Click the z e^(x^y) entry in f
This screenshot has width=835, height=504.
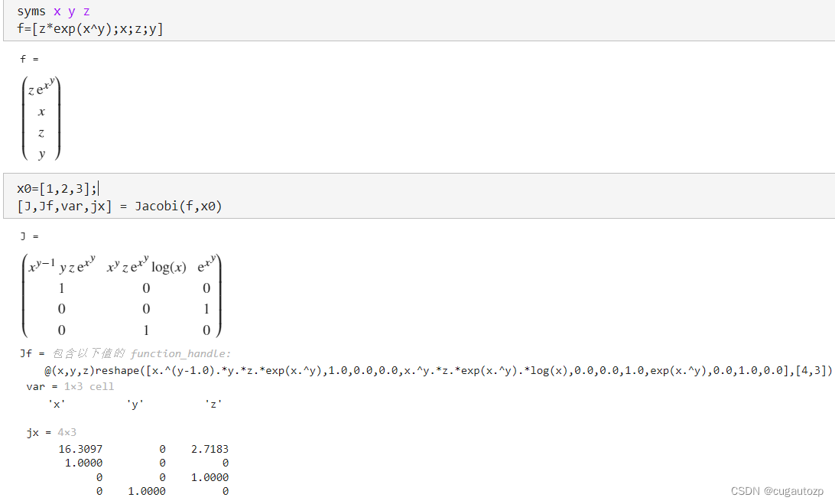coord(41,87)
